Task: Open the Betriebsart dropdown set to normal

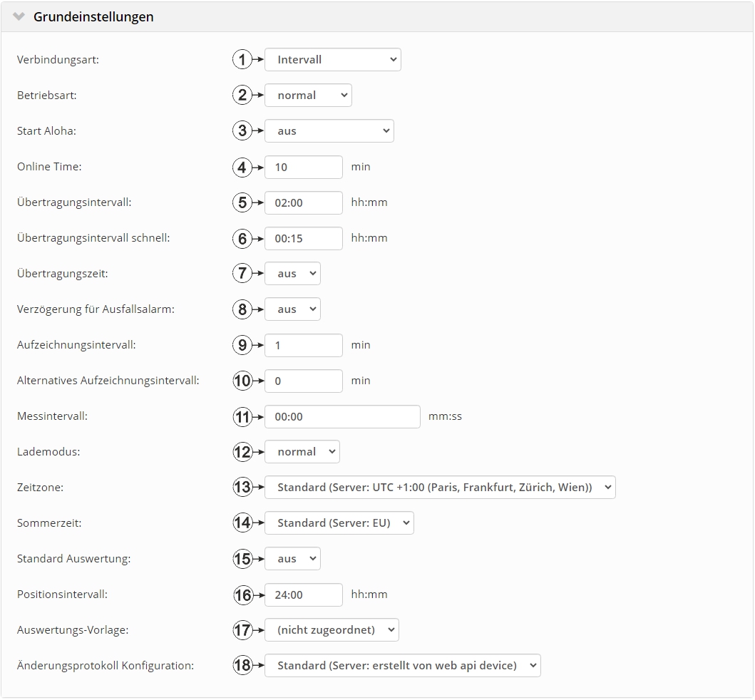Action: point(308,96)
